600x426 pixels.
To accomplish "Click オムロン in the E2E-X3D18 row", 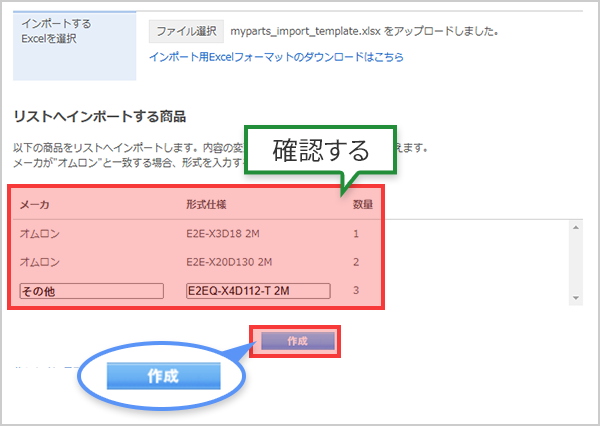I will tap(40, 233).
